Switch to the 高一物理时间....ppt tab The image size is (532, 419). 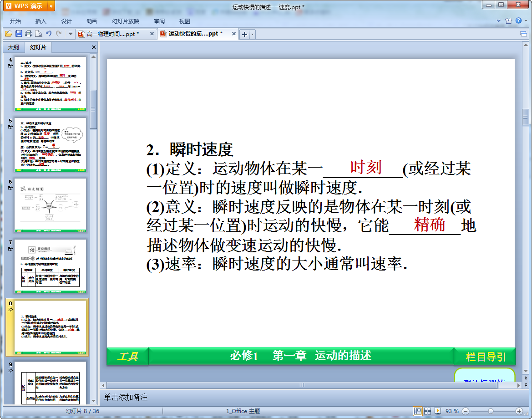(113, 34)
